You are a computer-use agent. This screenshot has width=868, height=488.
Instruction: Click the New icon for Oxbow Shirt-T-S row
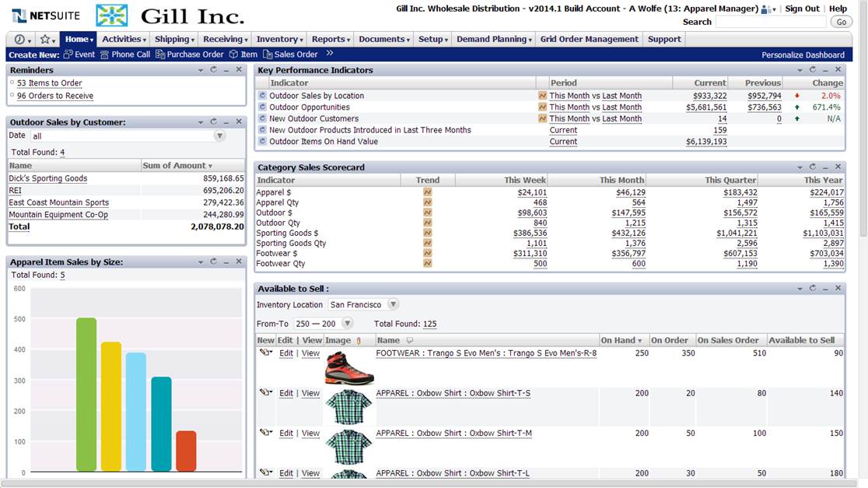[266, 392]
